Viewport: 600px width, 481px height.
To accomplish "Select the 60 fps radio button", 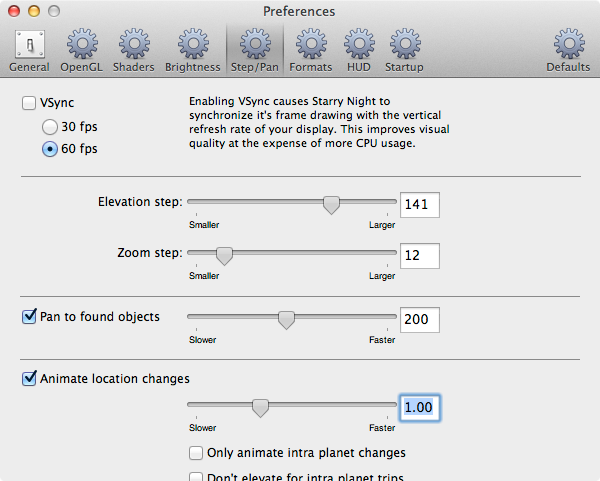I will pos(49,149).
